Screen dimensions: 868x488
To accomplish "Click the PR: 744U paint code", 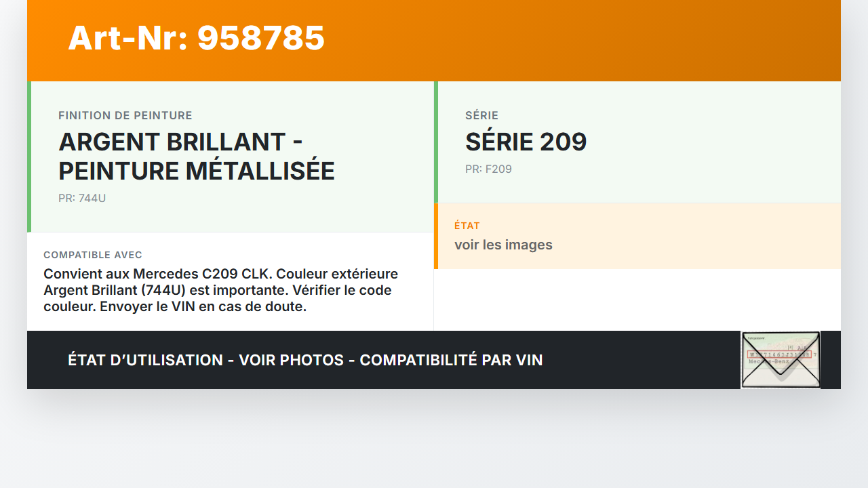I will (82, 199).
